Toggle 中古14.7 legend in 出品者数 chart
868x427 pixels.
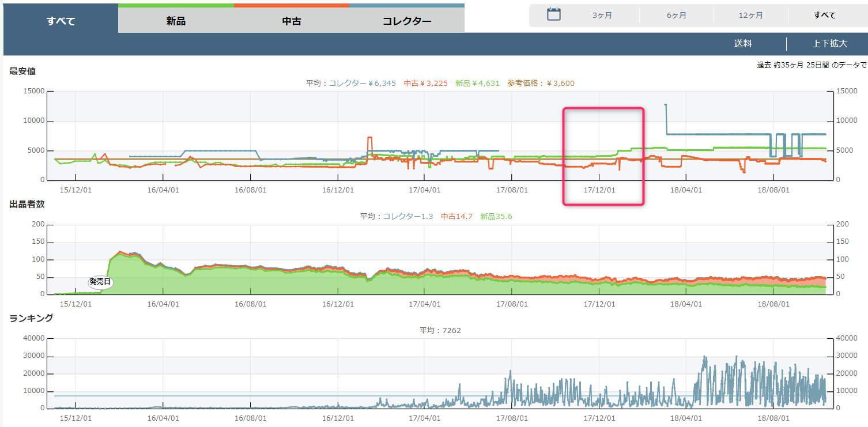coord(456,217)
